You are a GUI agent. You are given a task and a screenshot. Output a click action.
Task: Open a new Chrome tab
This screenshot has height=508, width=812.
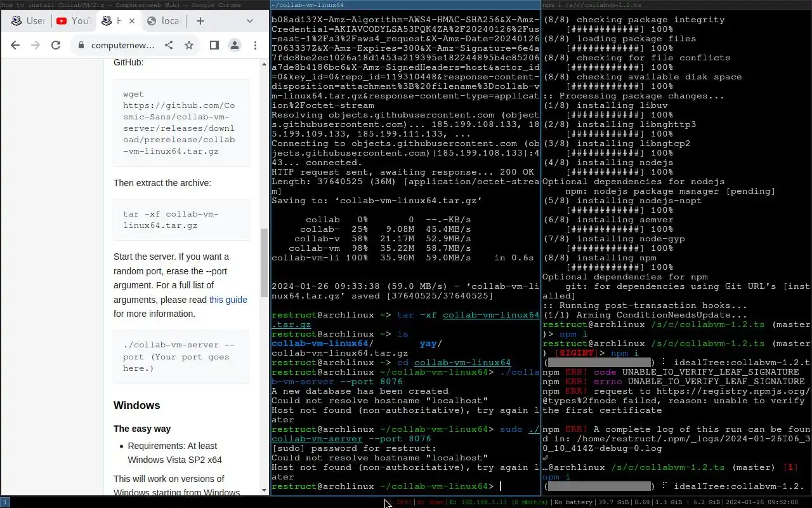click(200, 21)
